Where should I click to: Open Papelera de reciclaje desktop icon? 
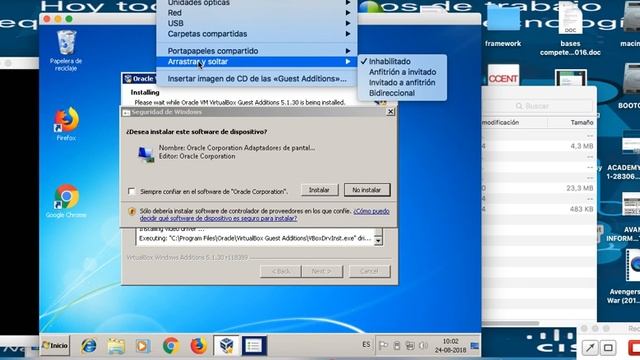[66, 51]
